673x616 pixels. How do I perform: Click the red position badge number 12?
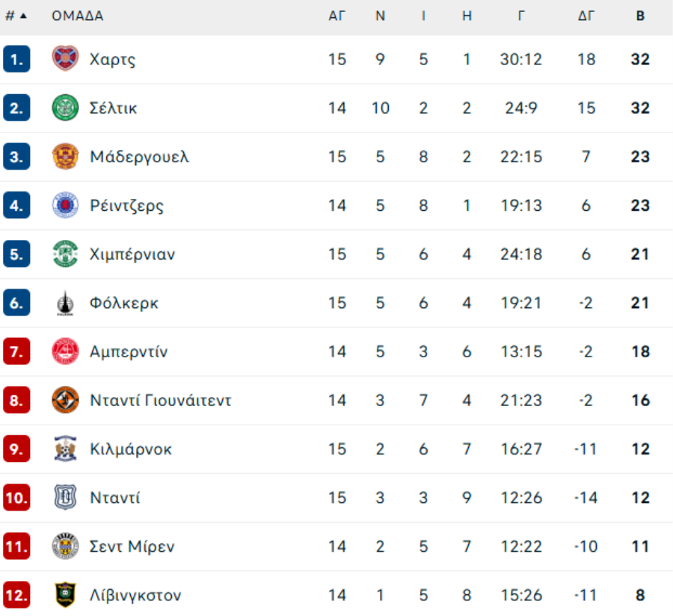coord(16,595)
